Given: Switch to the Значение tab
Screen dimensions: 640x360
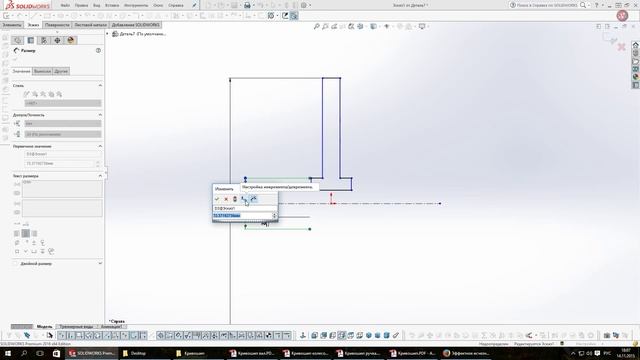Looking at the screenshot, I should tap(21, 71).
